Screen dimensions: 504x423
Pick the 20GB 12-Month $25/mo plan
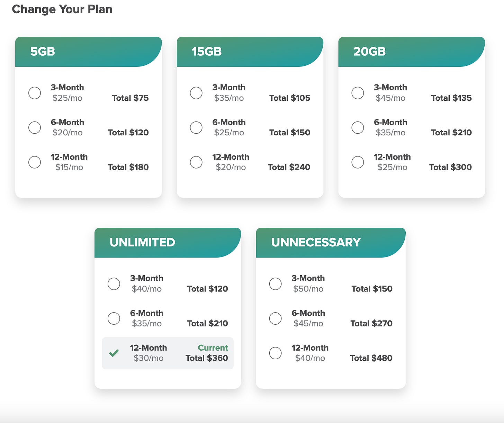358,162
